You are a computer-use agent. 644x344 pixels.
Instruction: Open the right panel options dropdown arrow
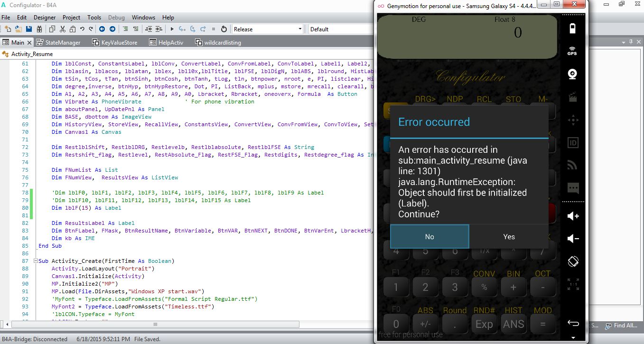624,42
